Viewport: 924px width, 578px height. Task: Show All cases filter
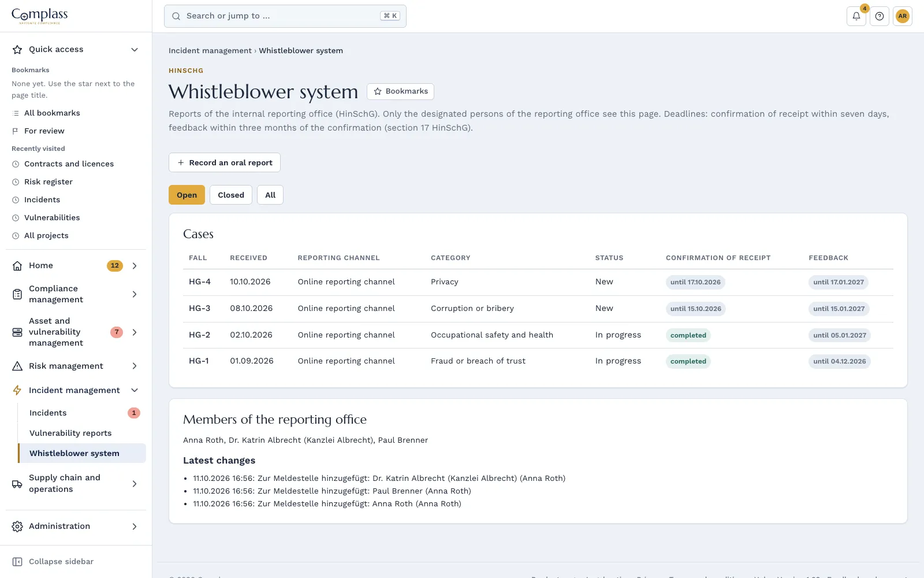[x=270, y=195]
